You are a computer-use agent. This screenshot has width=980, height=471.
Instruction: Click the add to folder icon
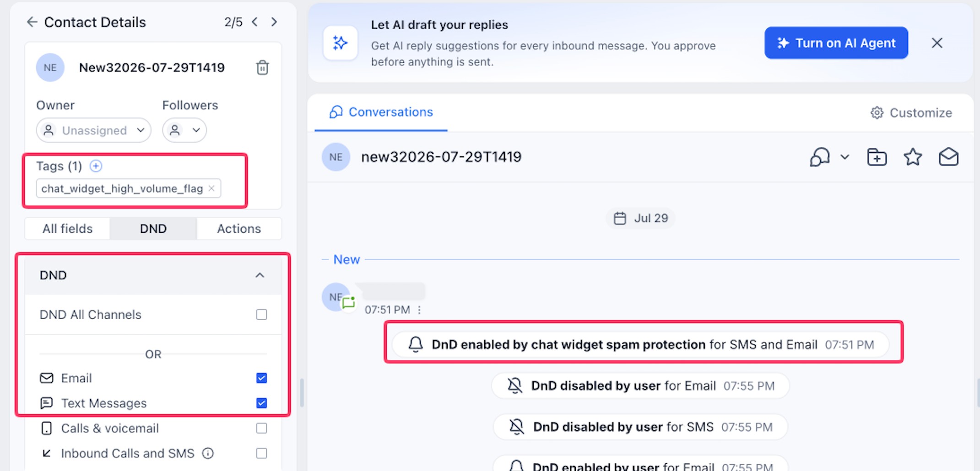click(x=877, y=157)
